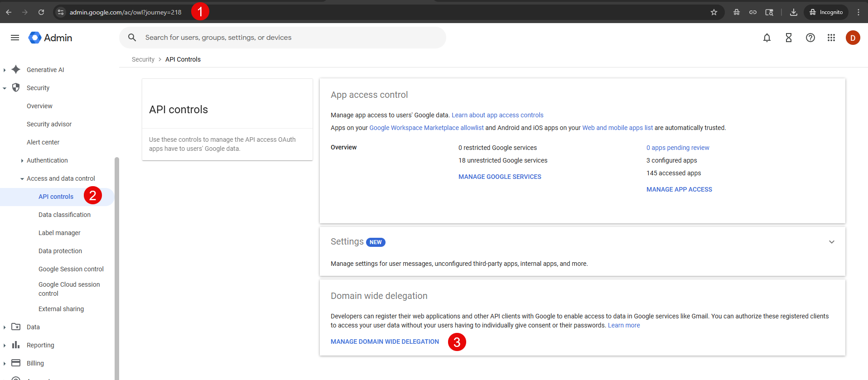Click '18 unrestricted Google services' text
The height and width of the screenshot is (380, 868).
tap(503, 160)
